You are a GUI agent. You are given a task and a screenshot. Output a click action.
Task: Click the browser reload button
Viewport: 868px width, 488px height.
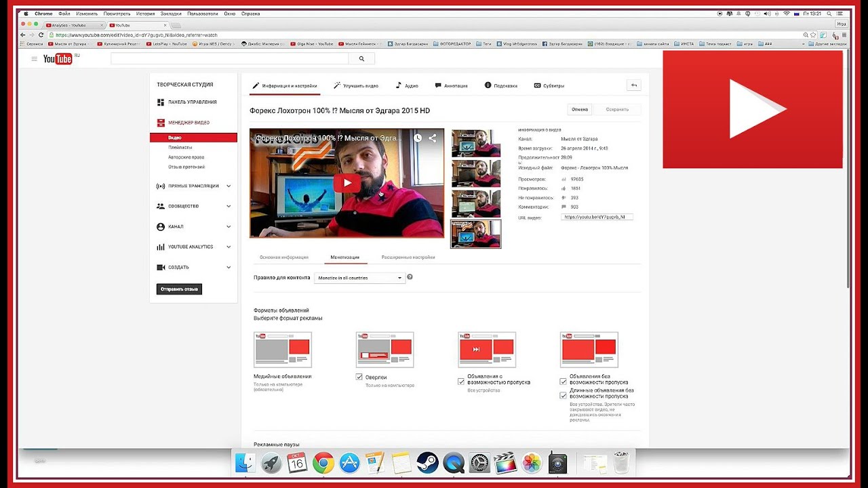coord(41,35)
